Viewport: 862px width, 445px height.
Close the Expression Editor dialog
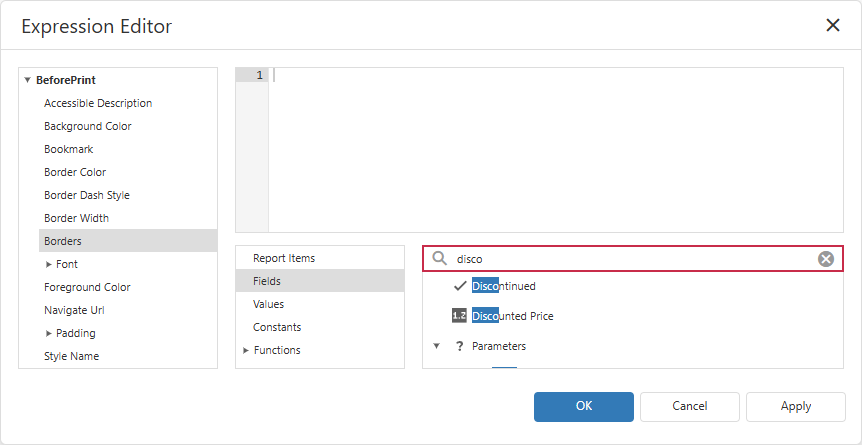click(833, 25)
